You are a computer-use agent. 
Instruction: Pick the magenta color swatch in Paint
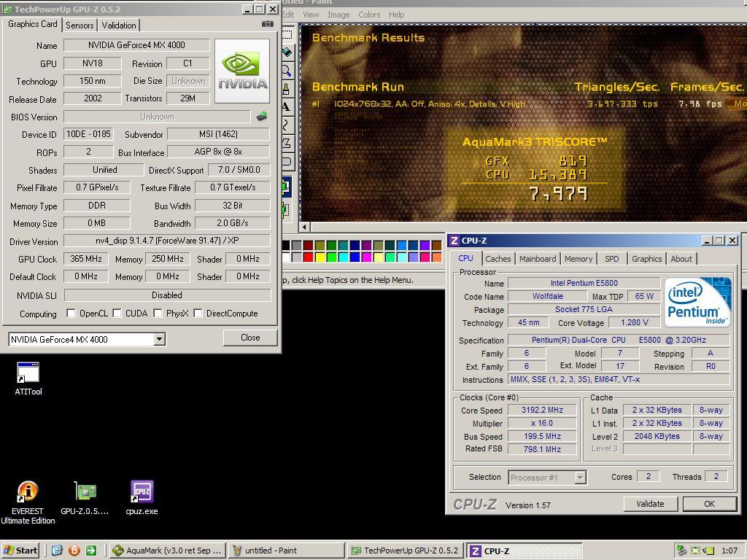click(366, 257)
